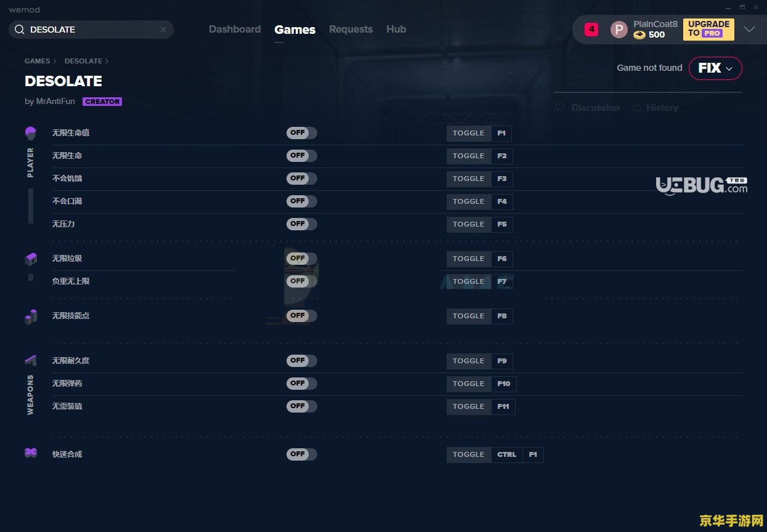
Task: Enable the 无需装填 switch
Action: click(x=302, y=406)
